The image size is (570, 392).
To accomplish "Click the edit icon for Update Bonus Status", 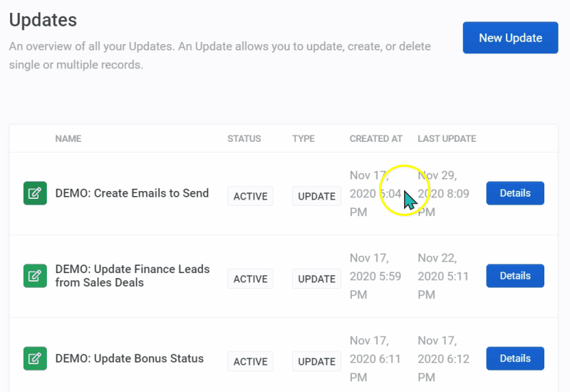I will click(x=35, y=359).
